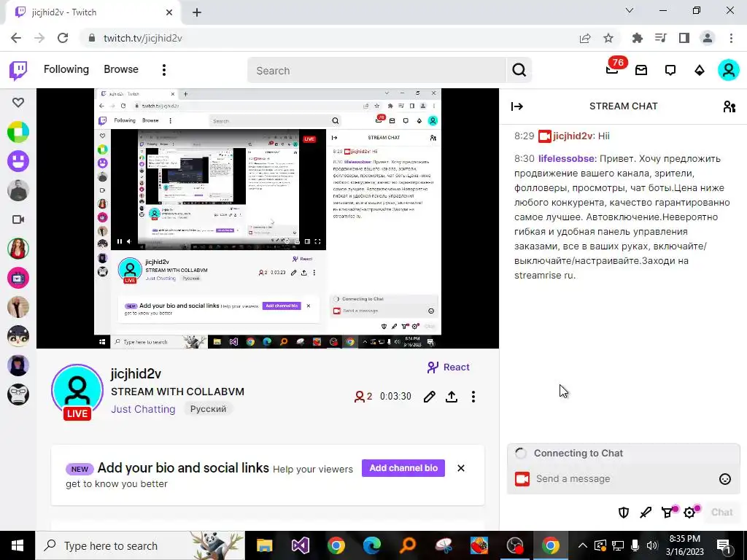Open the chat settings gear icon

[690, 512]
